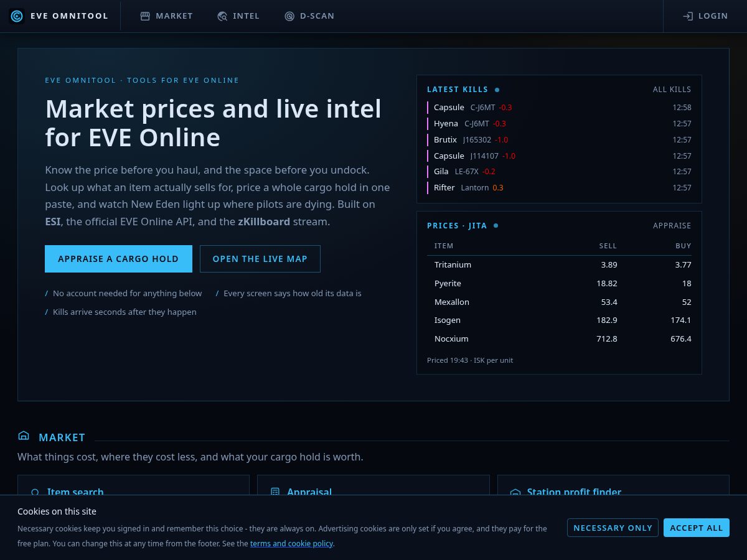Click 'Every screen says how old its data is'
747x560 pixels.
293,294
